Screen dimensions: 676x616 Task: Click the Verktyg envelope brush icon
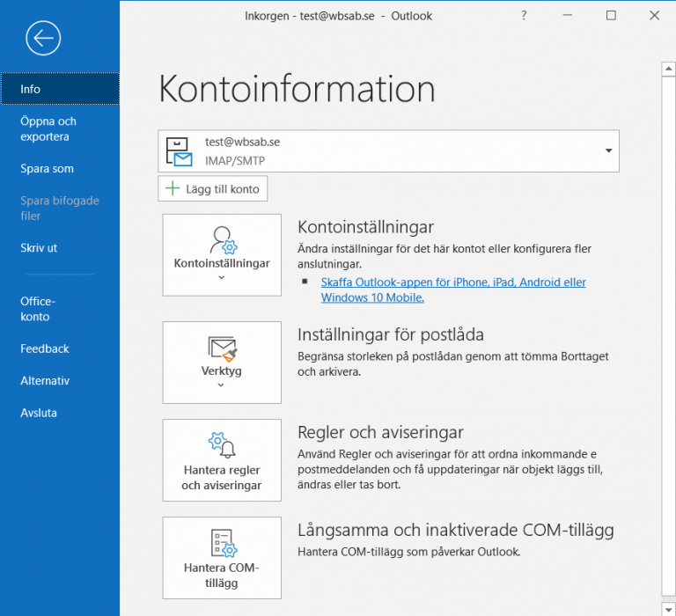pos(222,348)
